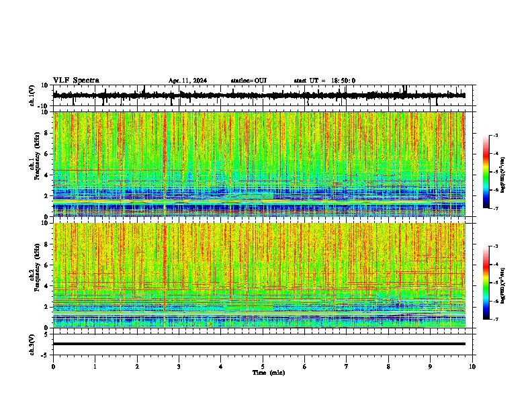532x411 pixels.
Task: Click the ch.2 PSD color scale bar
Action: click(x=486, y=283)
